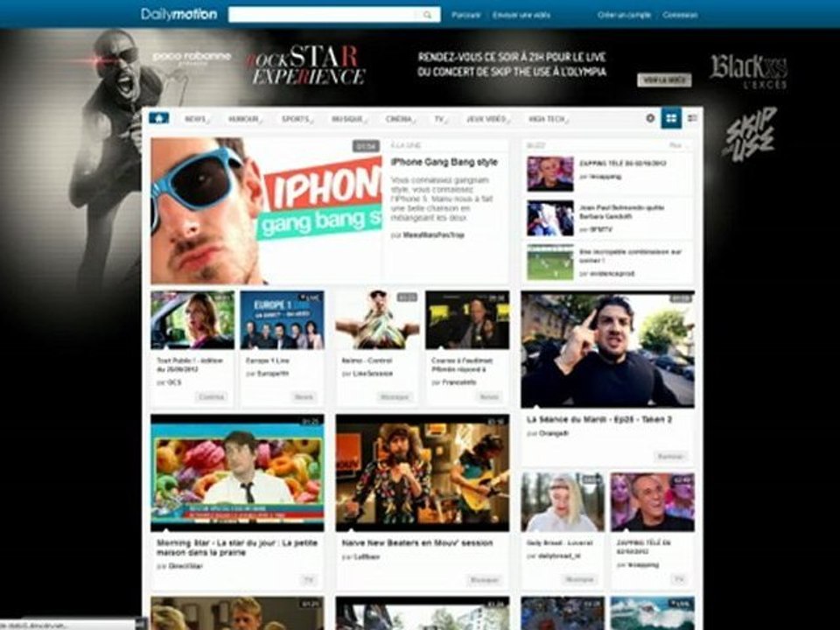Image resolution: width=840 pixels, height=630 pixels.
Task: Click Créer un compte link
Action: click(624, 15)
